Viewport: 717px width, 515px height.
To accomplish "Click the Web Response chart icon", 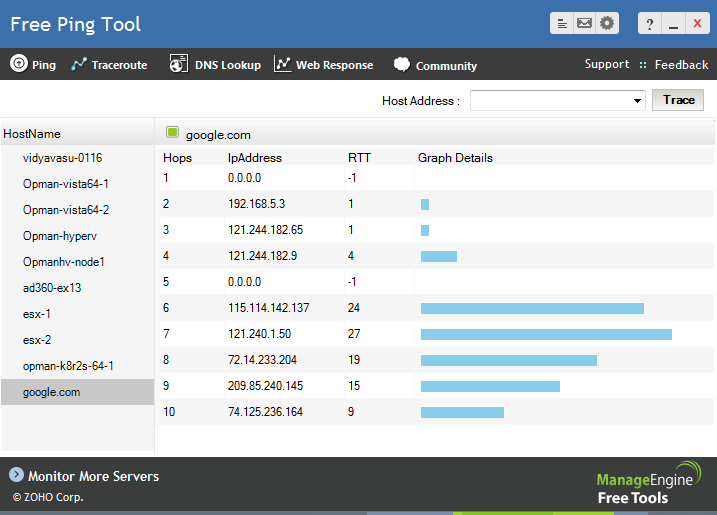I will click(x=282, y=64).
